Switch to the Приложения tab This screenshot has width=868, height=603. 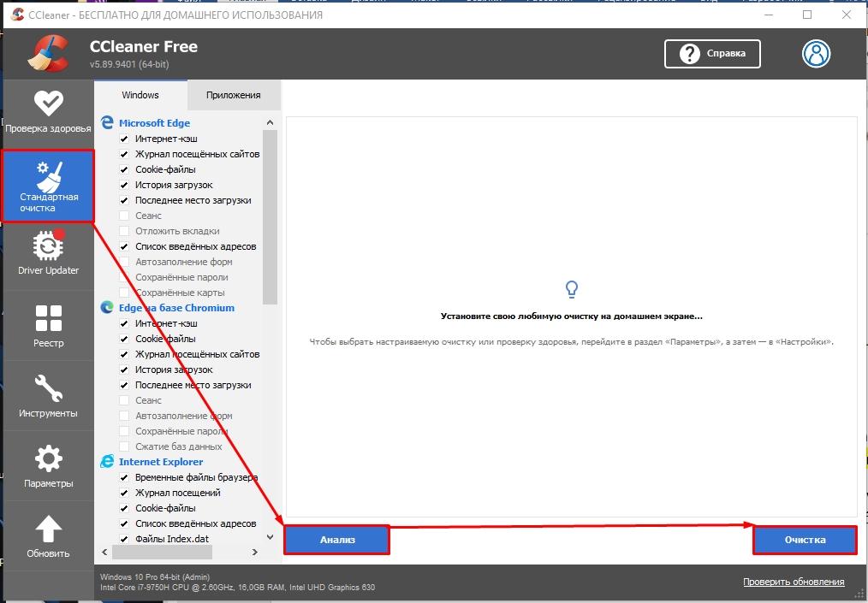(234, 95)
